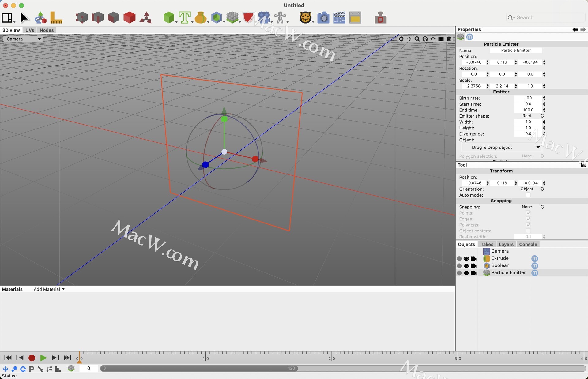
Task: Open the Particle emitter tool icon
Action: [x=232, y=18]
